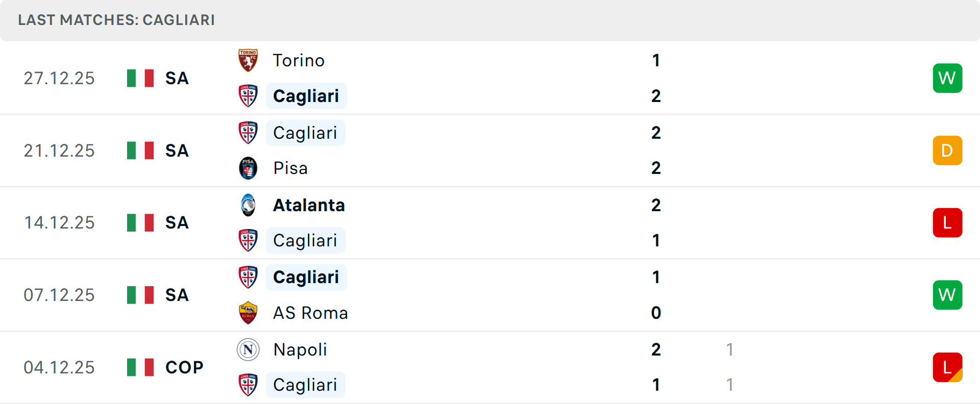The width and height of the screenshot is (980, 404).
Task: Click the red L badge for Atalanta match
Action: pyautogui.click(x=947, y=223)
